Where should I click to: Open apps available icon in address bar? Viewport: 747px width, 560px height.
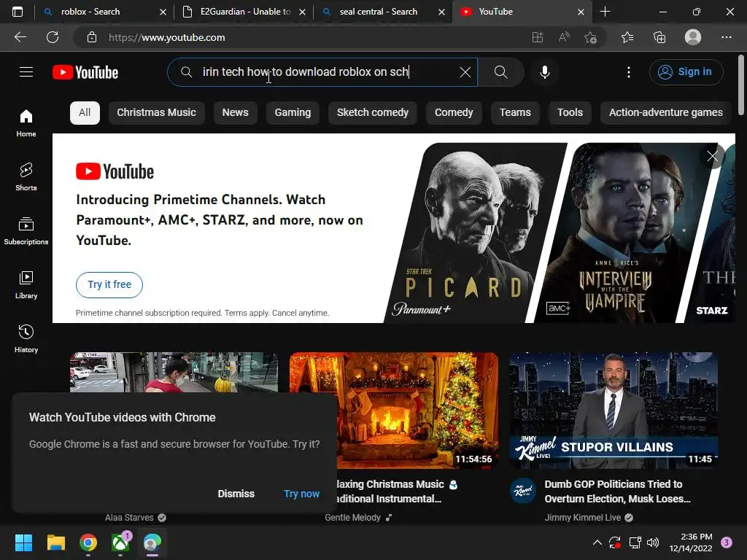(538, 37)
